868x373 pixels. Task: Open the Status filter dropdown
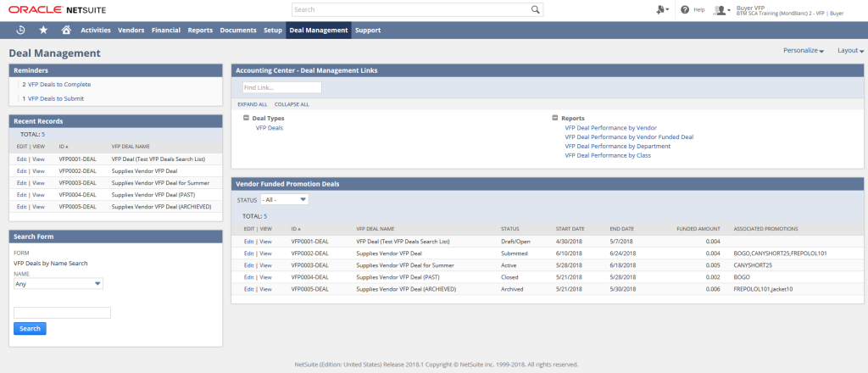point(285,199)
